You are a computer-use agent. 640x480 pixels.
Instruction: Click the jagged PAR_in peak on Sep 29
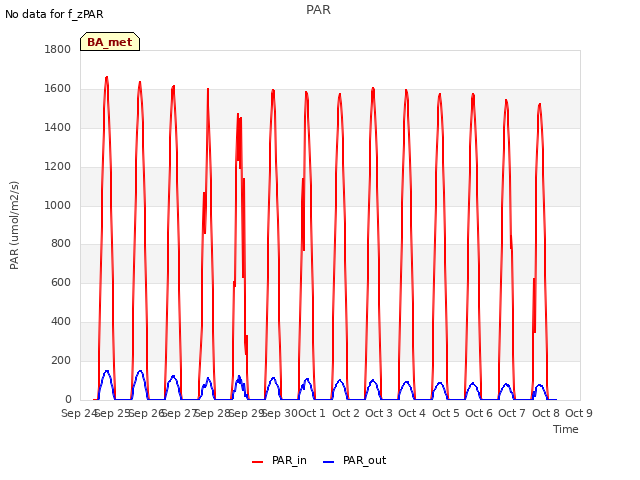(x=239, y=116)
